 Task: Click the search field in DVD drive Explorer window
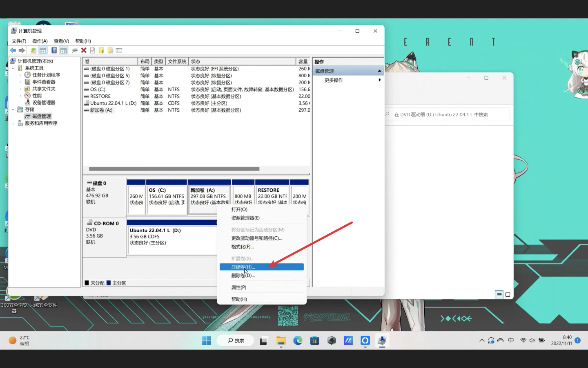[447, 114]
